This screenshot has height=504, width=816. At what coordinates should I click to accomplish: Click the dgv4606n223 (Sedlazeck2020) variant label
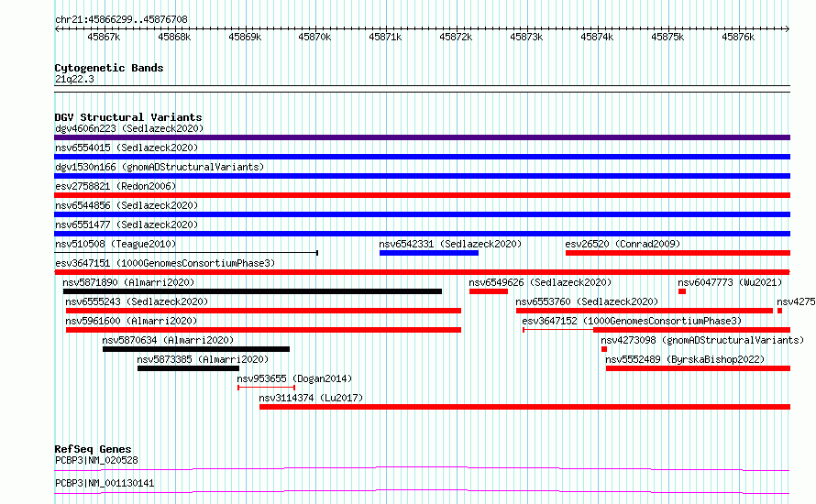pyautogui.click(x=129, y=128)
